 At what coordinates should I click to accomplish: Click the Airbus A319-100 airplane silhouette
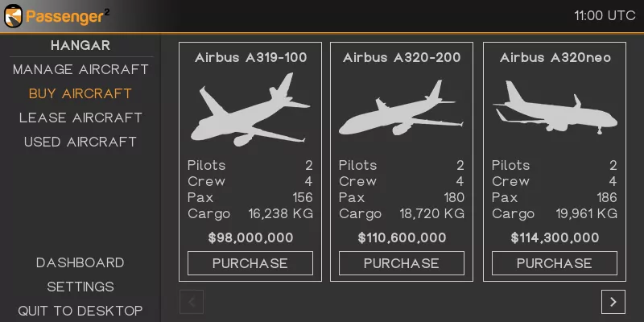(x=250, y=110)
